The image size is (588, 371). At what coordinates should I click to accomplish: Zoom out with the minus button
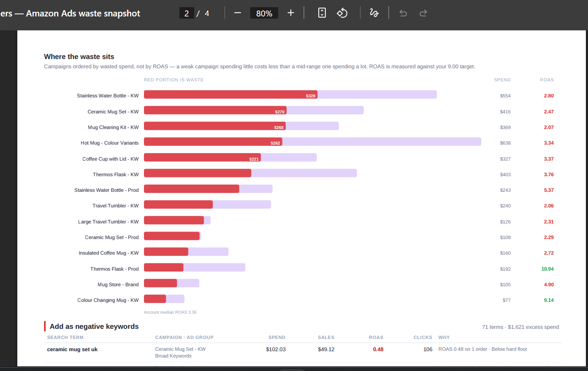238,13
